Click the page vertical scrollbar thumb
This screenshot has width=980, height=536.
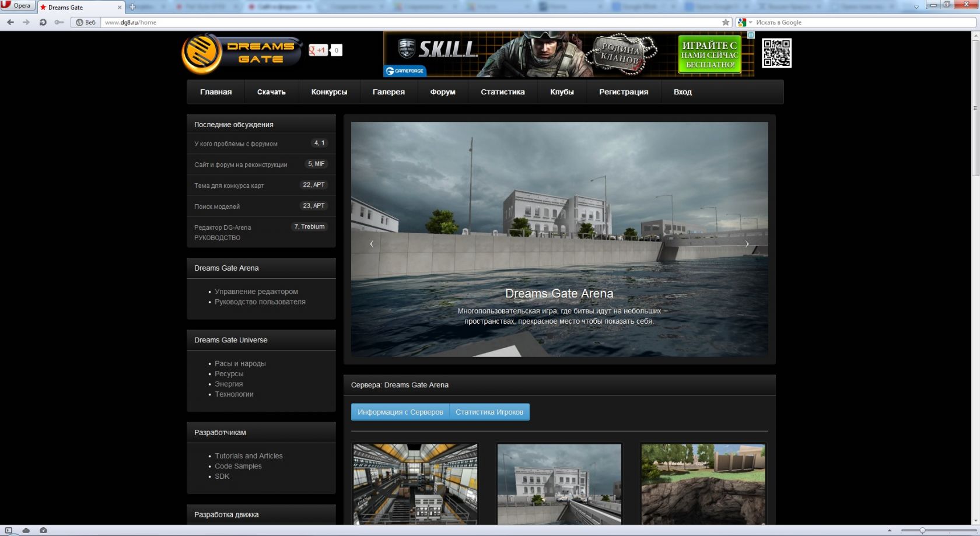[975, 108]
